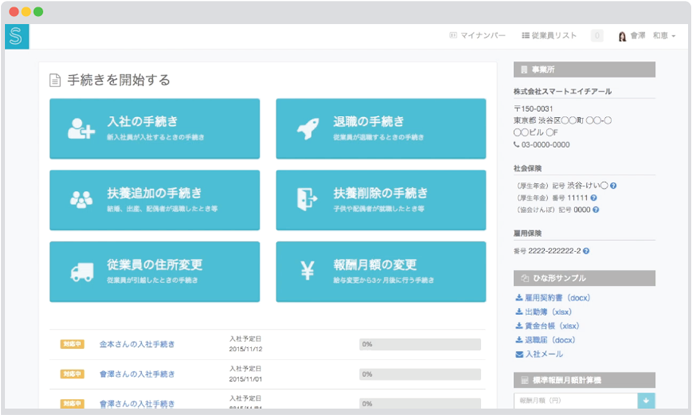Click the 0% progress bar for 會澤さん 2015/11/01
The height and width of the screenshot is (416, 692).
tap(420, 374)
